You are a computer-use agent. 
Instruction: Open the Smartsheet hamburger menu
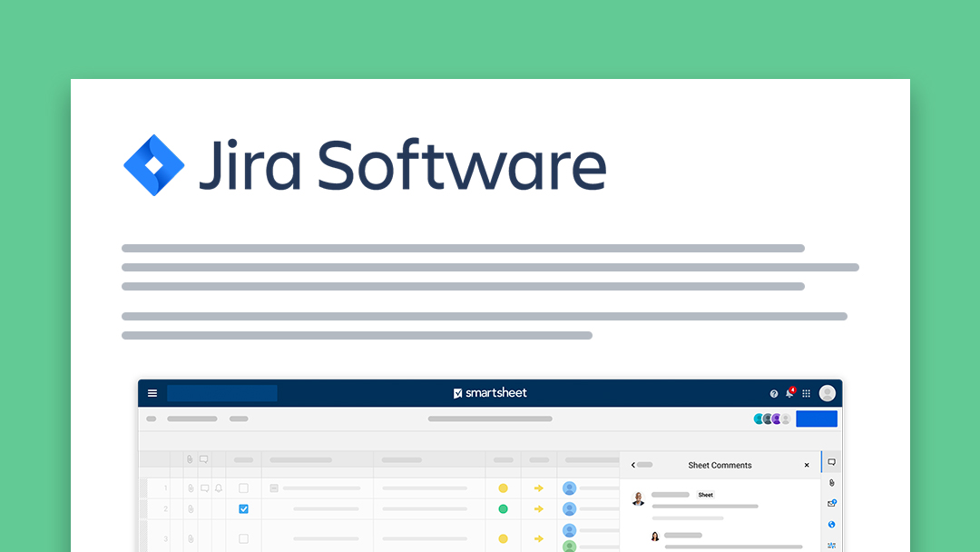(x=152, y=393)
